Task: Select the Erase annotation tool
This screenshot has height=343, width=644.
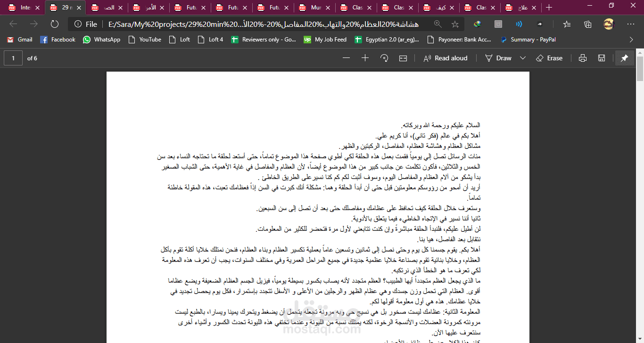Action: (549, 57)
